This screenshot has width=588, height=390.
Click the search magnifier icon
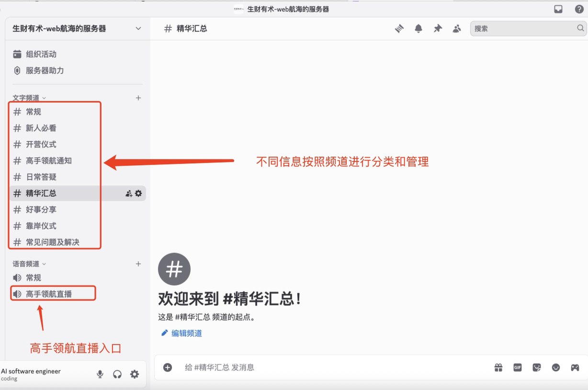pos(580,28)
